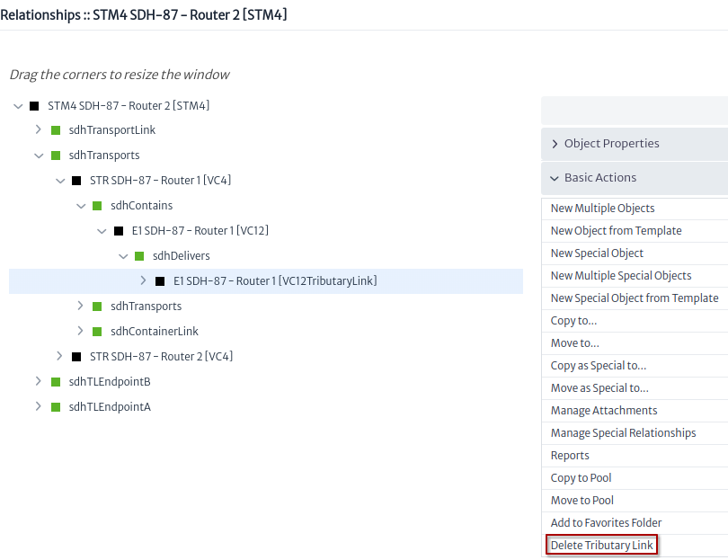Click green icon beside sdhTLEndpointA

[56, 407]
